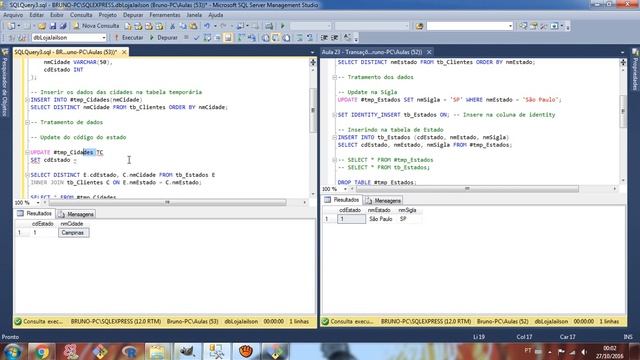The image size is (640, 360).
Task: Open right editor 100 % zoom dropdown
Action: [x=345, y=189]
